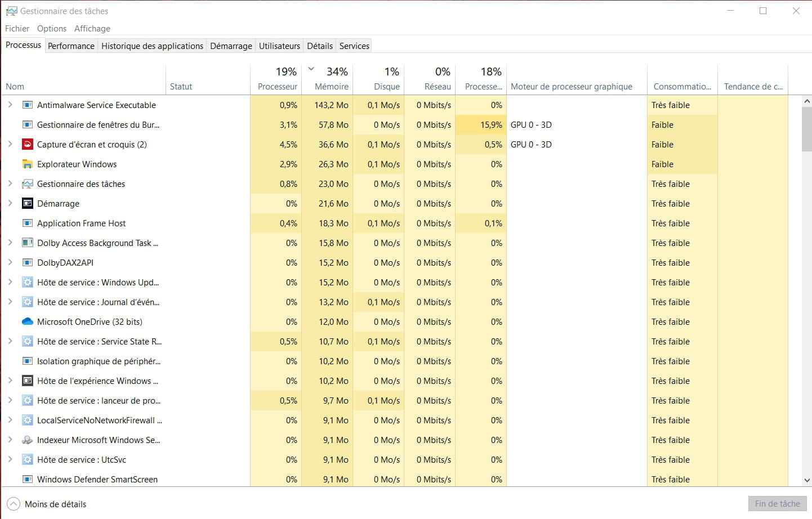Click the Gestionnaire des tâches process row icon
The width and height of the screenshot is (812, 519).
pos(27,184)
